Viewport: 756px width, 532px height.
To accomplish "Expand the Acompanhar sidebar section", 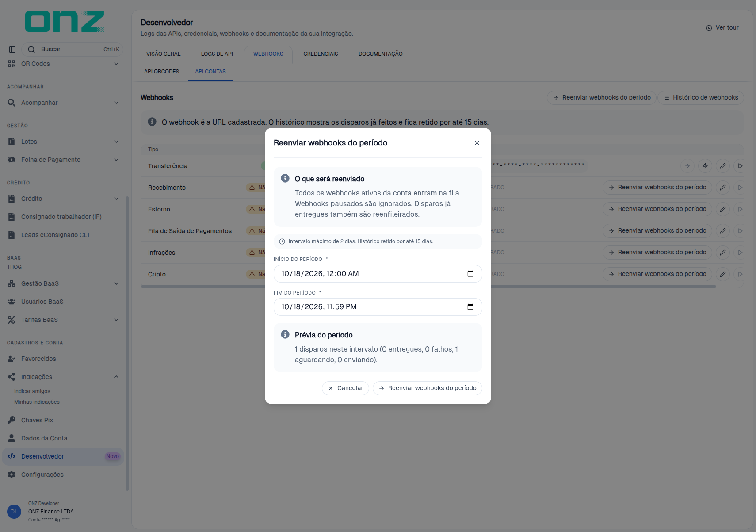I will (63, 103).
